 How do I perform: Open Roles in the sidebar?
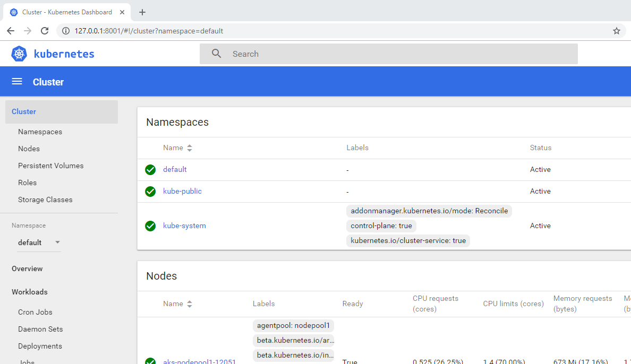[x=28, y=183]
